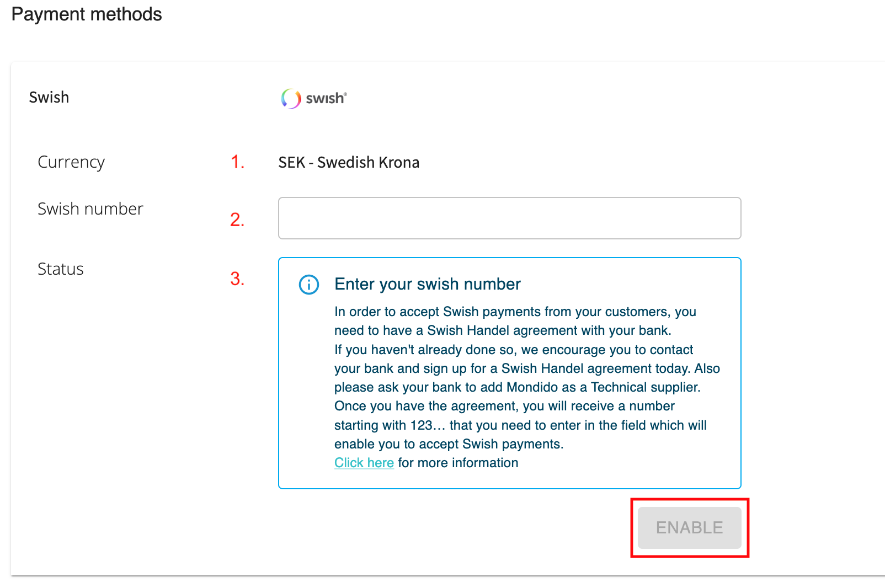Click the 'enable you to accept Swish payments' line

click(448, 444)
